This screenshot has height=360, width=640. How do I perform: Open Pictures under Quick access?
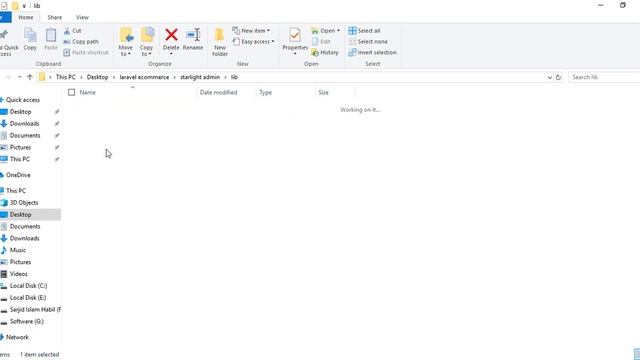(20, 147)
